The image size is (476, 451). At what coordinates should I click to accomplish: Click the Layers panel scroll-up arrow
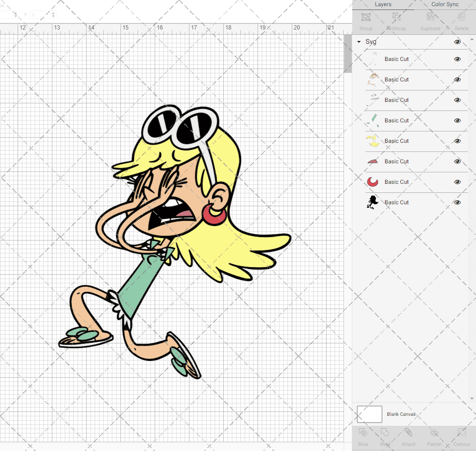coord(471,40)
